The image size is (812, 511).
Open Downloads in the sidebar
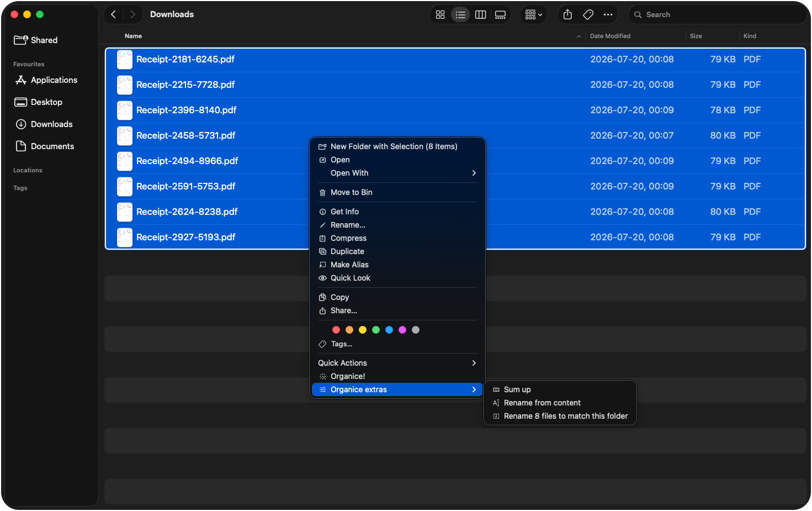coord(52,124)
